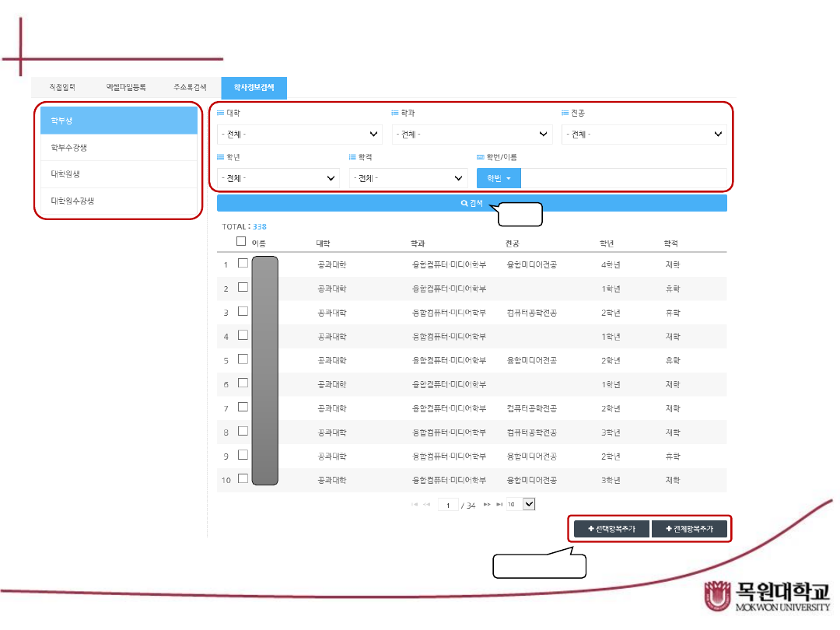The image size is (840, 630).
Task: Click 선택항목추가 to add selected items
Action: pos(611,529)
